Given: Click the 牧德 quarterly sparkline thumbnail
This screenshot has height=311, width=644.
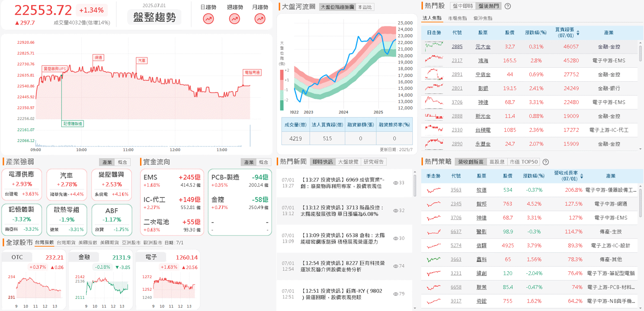Looking at the screenshot, I should [434, 190].
